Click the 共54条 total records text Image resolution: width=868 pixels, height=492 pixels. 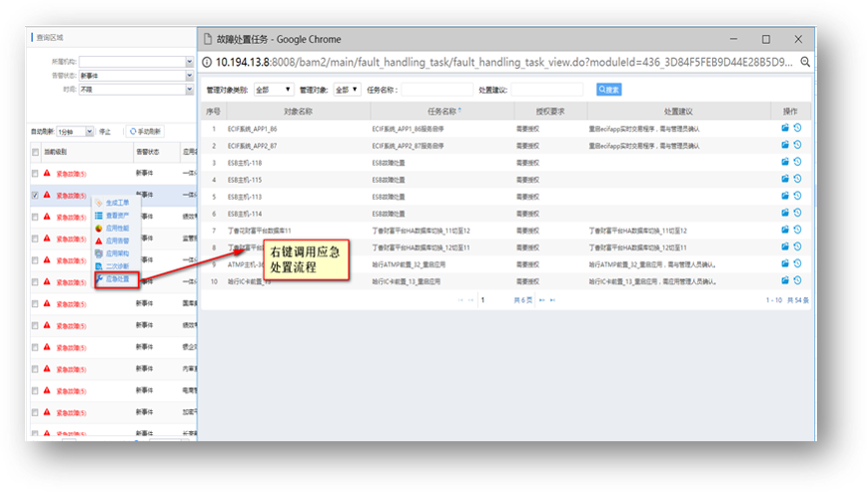click(798, 300)
